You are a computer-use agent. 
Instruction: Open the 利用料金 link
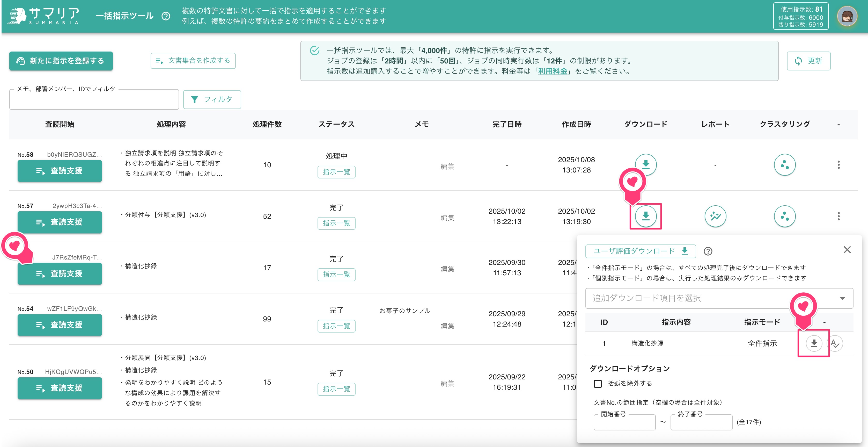click(x=553, y=71)
